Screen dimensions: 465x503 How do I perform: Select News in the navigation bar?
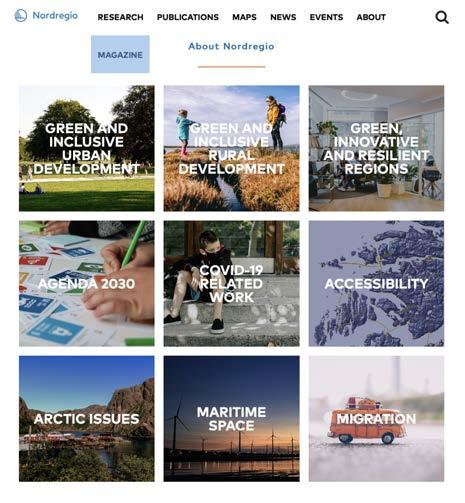point(283,17)
